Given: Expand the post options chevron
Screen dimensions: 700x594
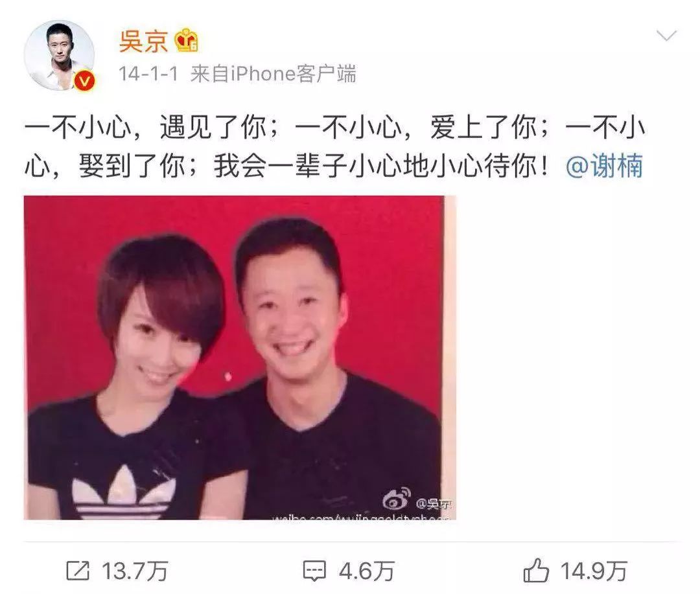Looking at the screenshot, I should [666, 35].
